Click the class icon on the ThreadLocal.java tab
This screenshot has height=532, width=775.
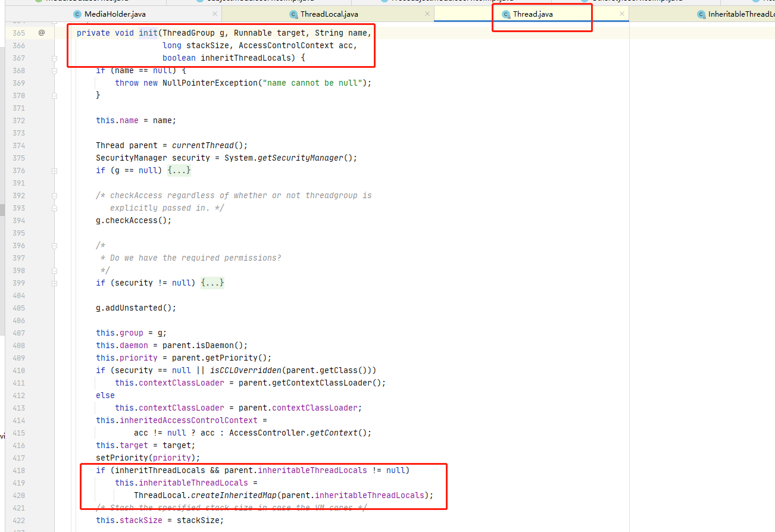[x=293, y=14]
